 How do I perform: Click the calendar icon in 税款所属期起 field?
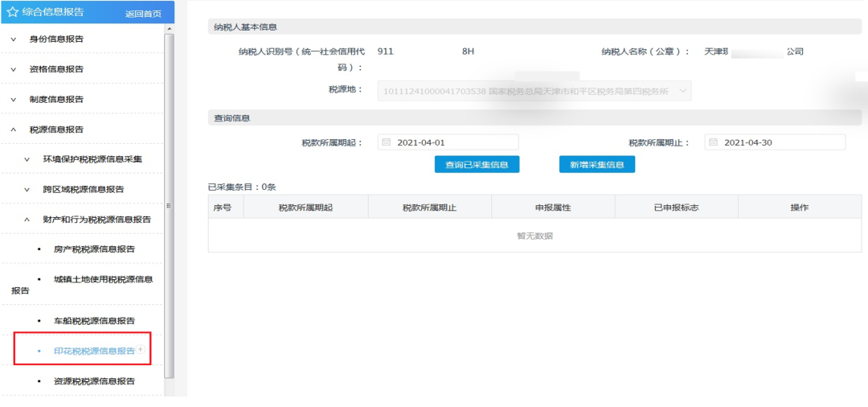tap(387, 142)
